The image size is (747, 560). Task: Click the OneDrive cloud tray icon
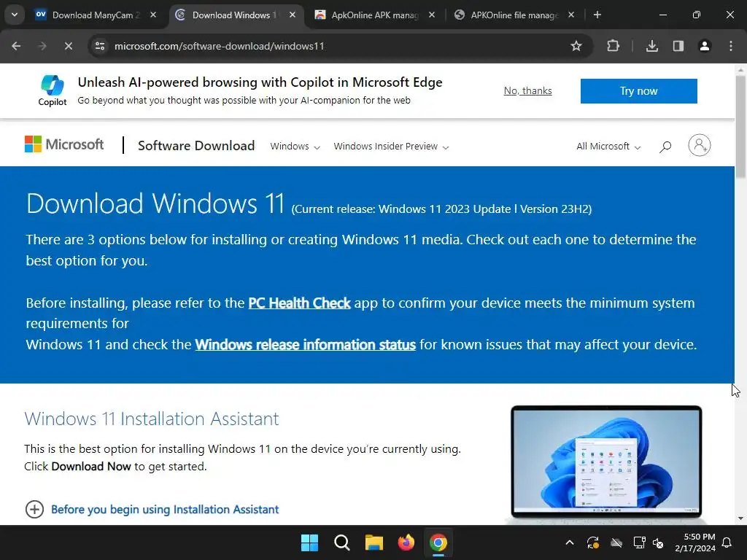coord(616,542)
